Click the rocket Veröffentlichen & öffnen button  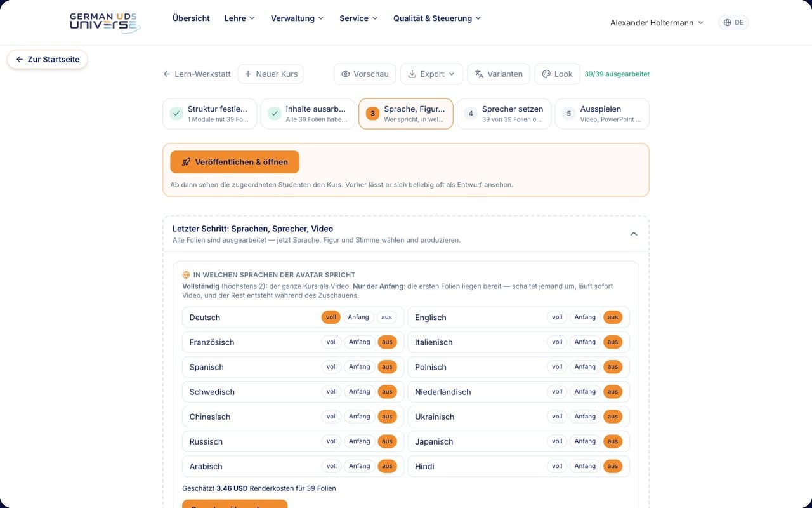pyautogui.click(x=235, y=162)
